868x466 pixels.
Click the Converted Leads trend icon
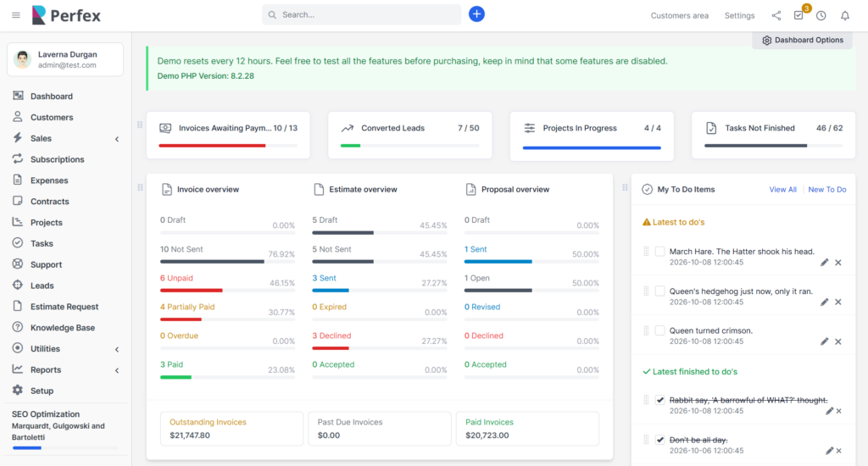pyautogui.click(x=347, y=128)
